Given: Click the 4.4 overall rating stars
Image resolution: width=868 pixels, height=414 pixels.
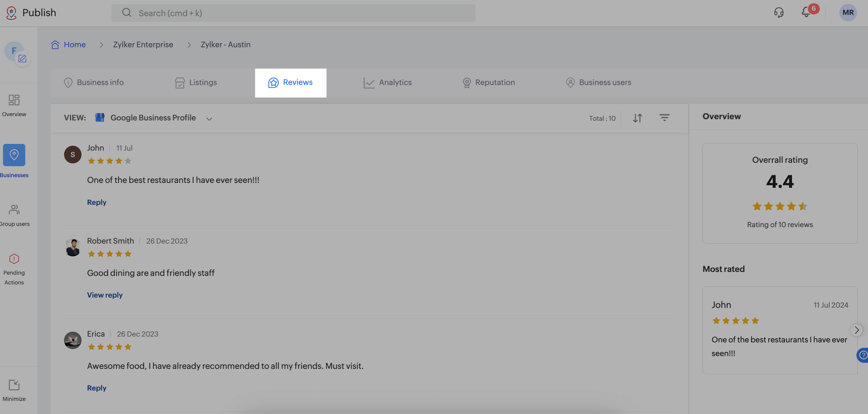Looking at the screenshot, I should pyautogui.click(x=780, y=206).
